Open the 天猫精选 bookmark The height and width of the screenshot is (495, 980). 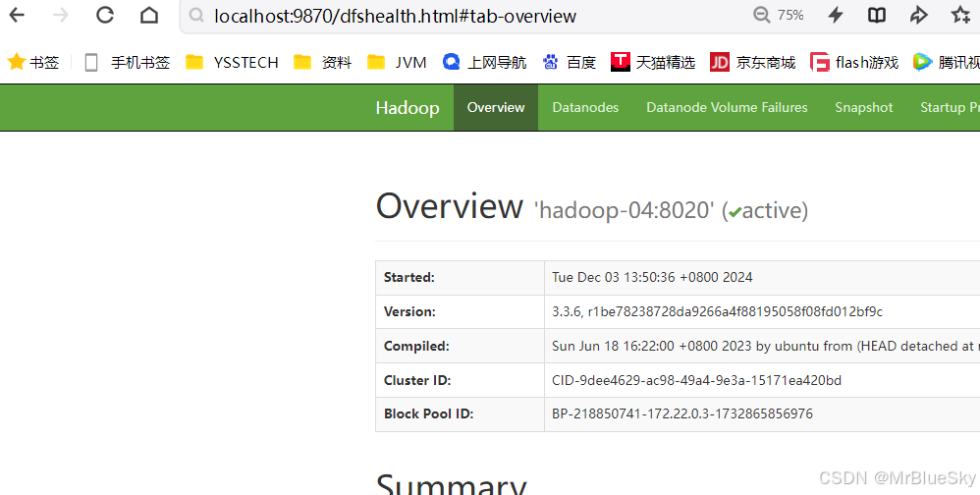tap(653, 62)
